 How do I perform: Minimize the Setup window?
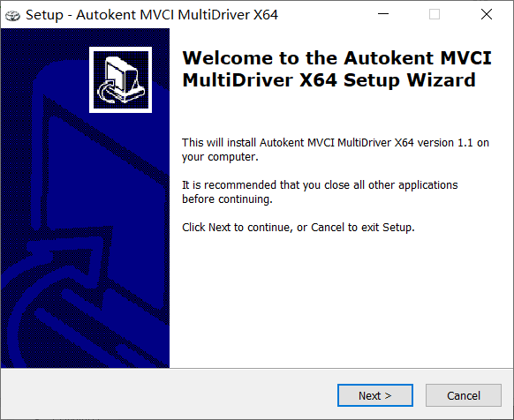(383, 14)
